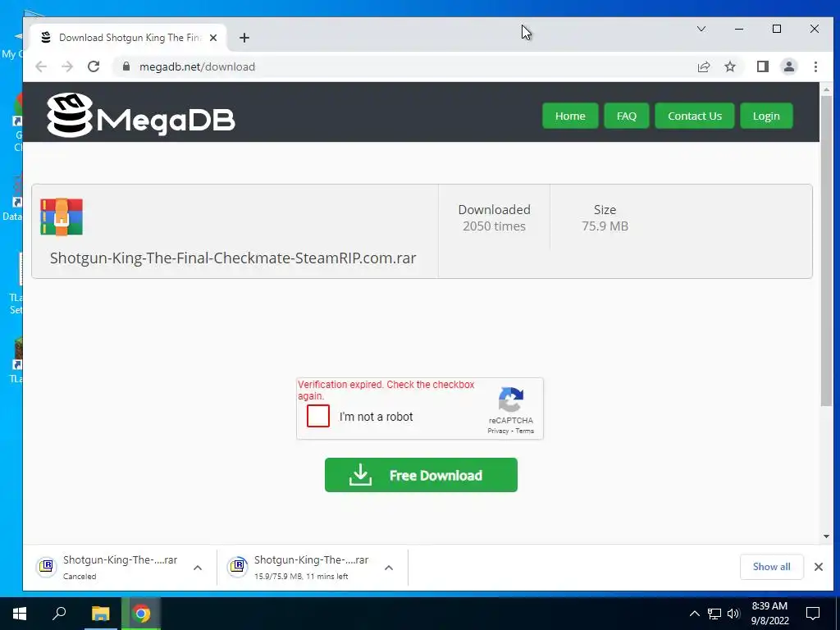
Task: Select the Download Shotgun King tab
Action: pos(129,38)
